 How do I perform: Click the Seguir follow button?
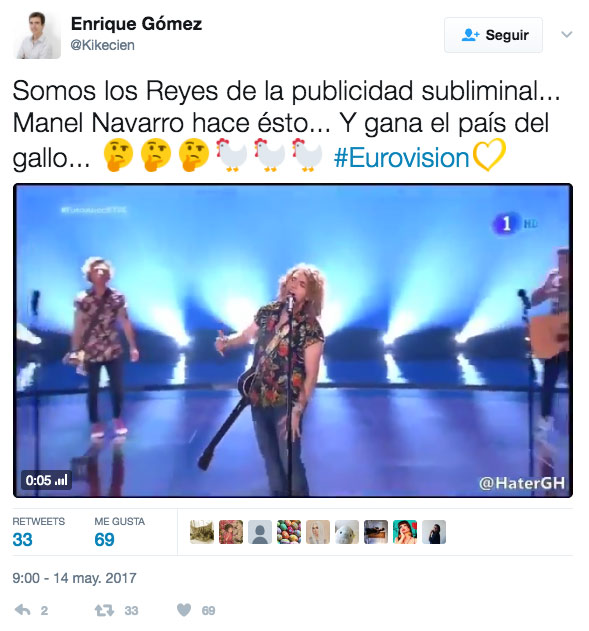click(493, 35)
